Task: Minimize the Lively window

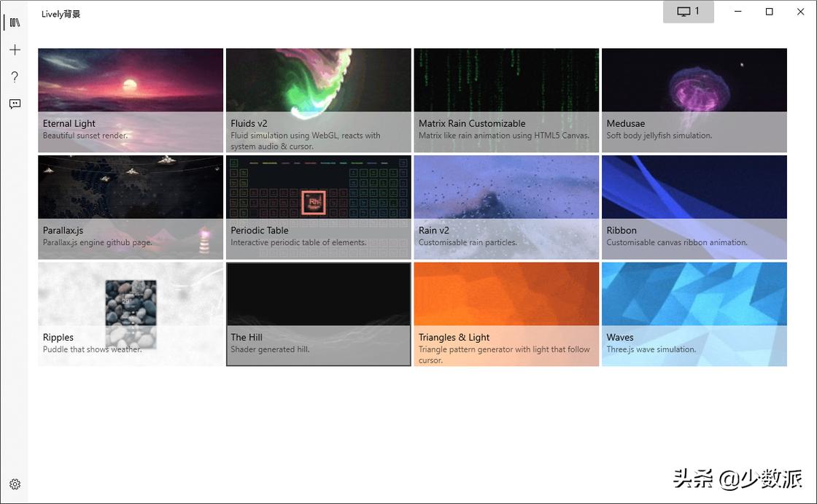Action: 737,12
